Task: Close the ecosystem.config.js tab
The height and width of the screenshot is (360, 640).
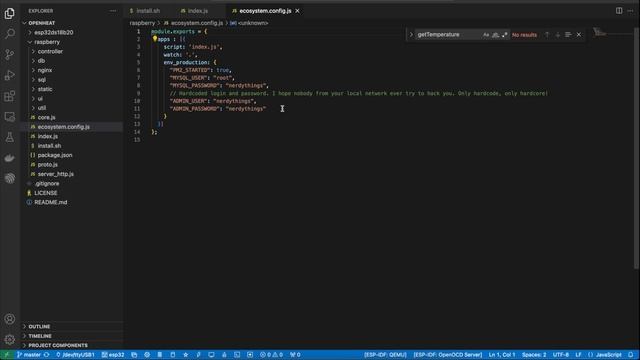Action: [x=298, y=11]
